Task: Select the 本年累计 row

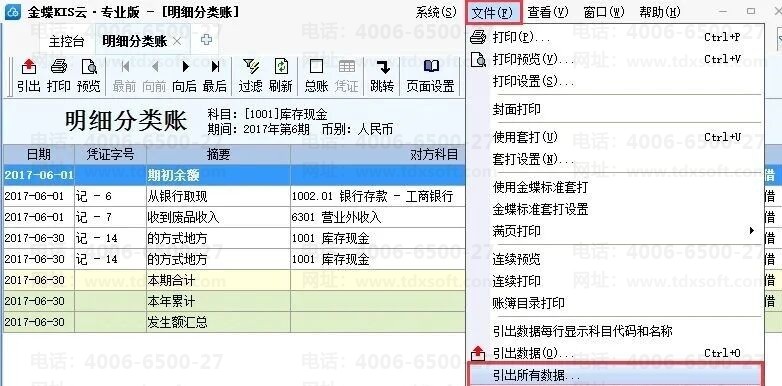Action: point(234,301)
